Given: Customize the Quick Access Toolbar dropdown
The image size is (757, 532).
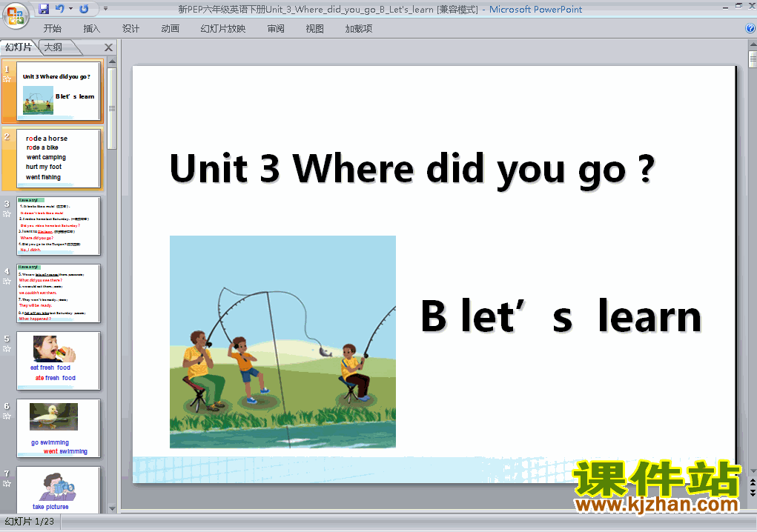Looking at the screenshot, I should (105, 9).
